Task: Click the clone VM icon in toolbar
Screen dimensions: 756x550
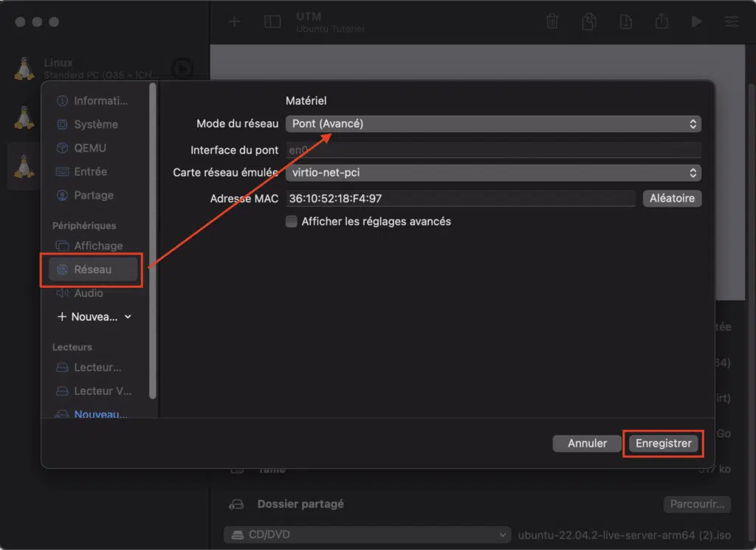Action: [588, 21]
